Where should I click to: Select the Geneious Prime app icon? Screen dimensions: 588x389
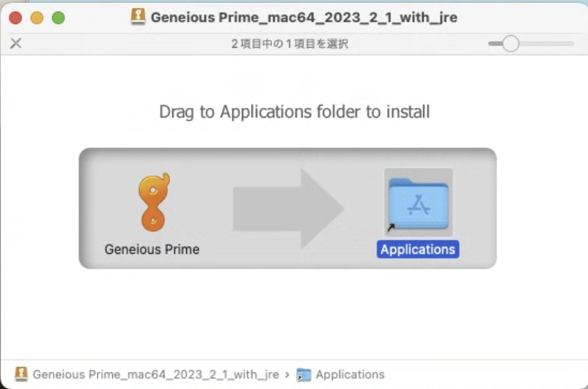[153, 202]
